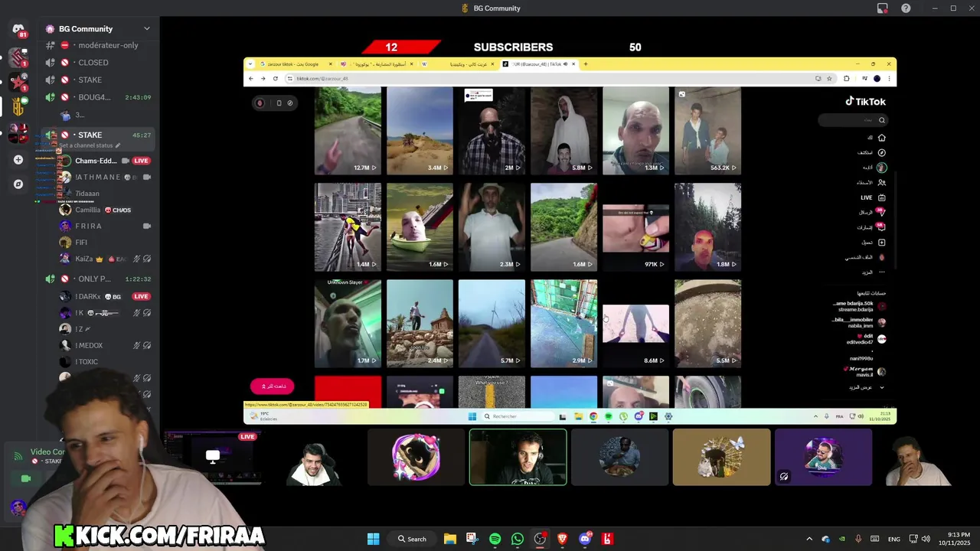Open TikTok messages icon with badge
The width and height of the screenshot is (980, 551).
880,212
